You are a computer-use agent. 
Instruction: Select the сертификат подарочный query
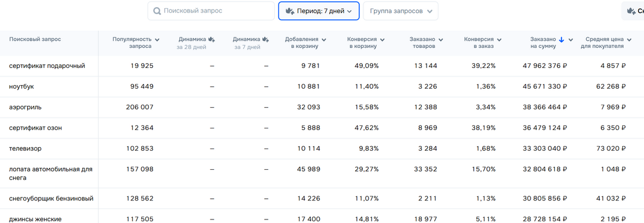47,66
